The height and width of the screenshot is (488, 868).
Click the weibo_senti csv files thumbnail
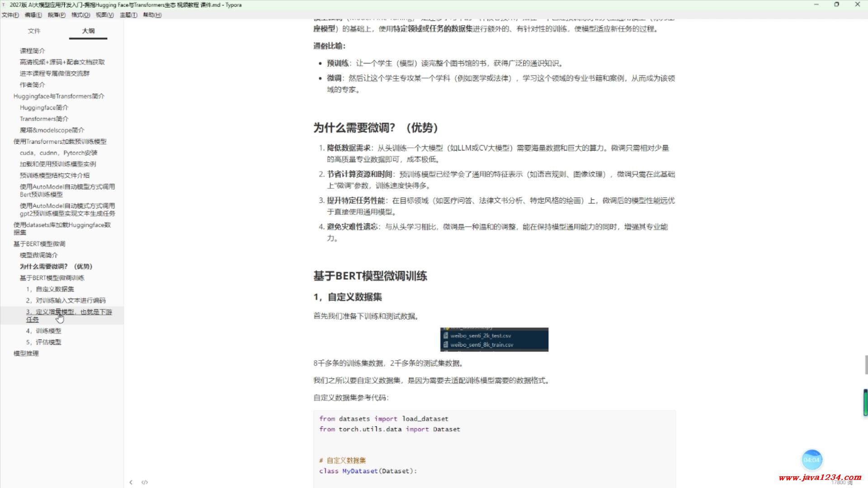[x=494, y=340]
